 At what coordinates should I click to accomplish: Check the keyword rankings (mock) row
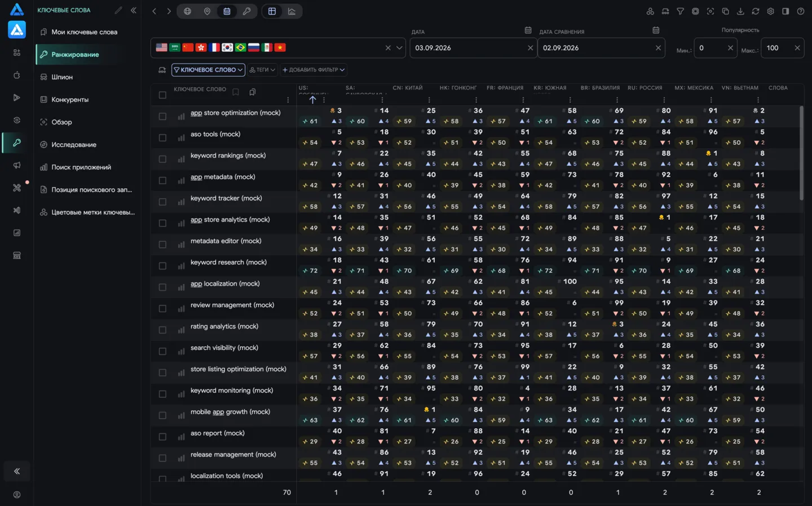(x=162, y=159)
